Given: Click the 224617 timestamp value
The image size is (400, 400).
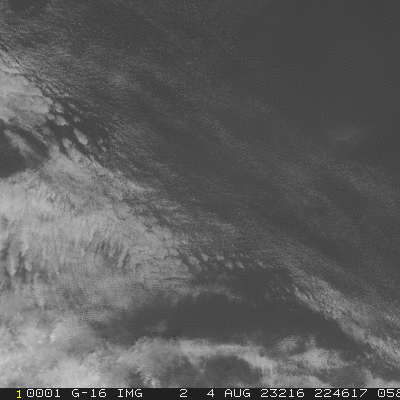Looking at the screenshot, I should (341, 393).
